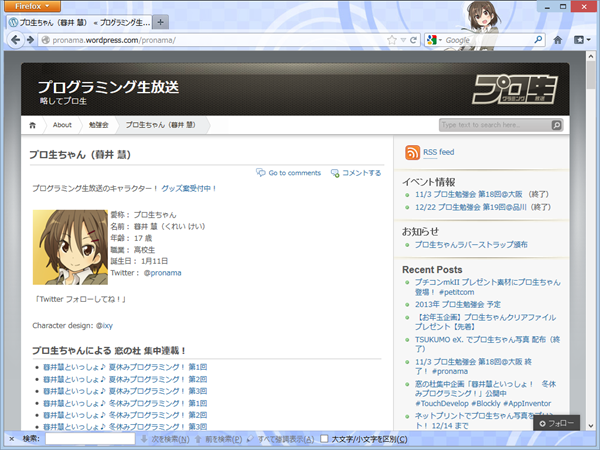Image resolution: width=600 pixels, height=450 pixels.
Task: Toggle 大文字/小文字を区別 match case checkbox
Action: [x=324, y=439]
